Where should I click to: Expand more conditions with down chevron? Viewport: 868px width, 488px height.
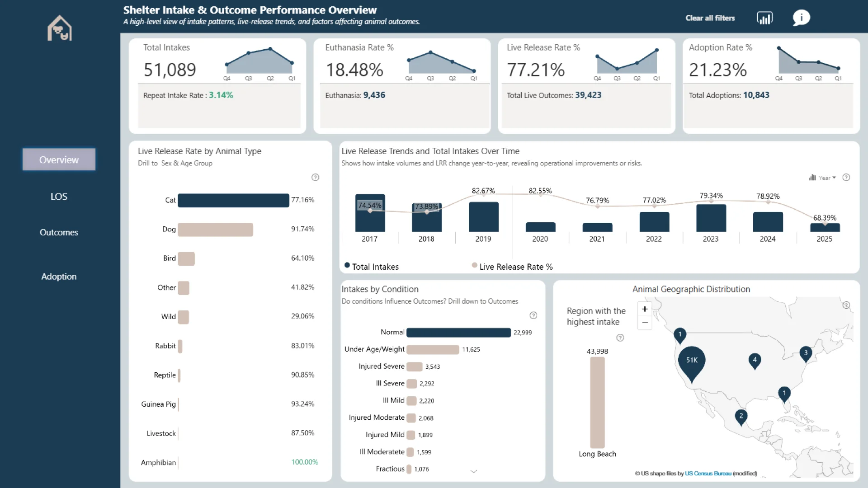473,471
